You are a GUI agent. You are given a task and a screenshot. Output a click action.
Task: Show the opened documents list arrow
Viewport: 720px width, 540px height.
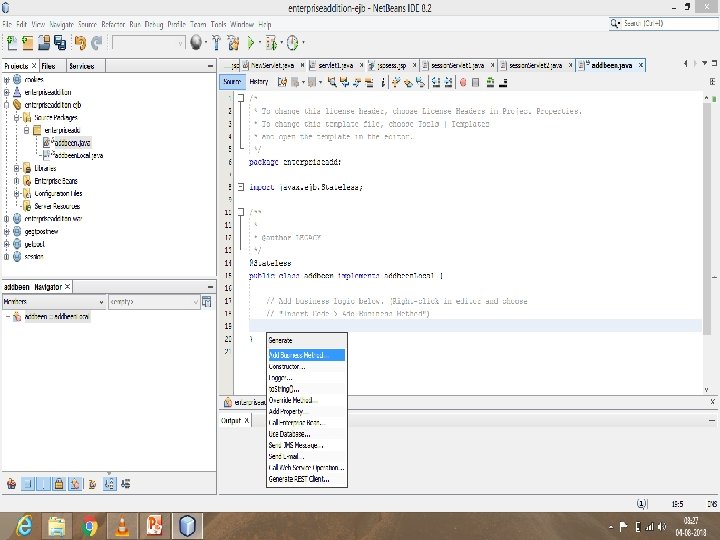704,63
